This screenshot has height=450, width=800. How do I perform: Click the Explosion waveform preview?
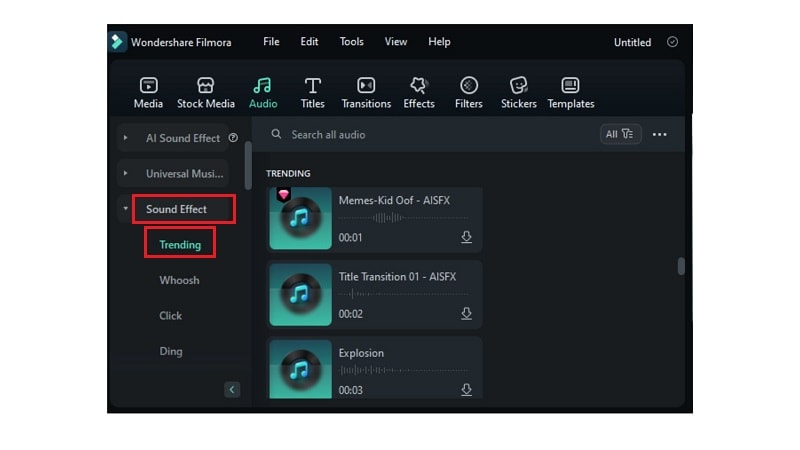coord(403,370)
